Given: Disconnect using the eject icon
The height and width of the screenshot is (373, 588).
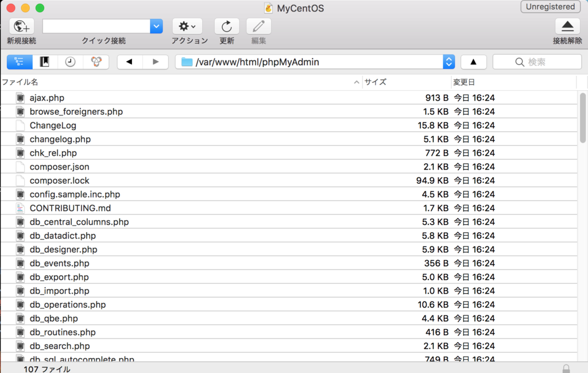Looking at the screenshot, I should coord(567,26).
